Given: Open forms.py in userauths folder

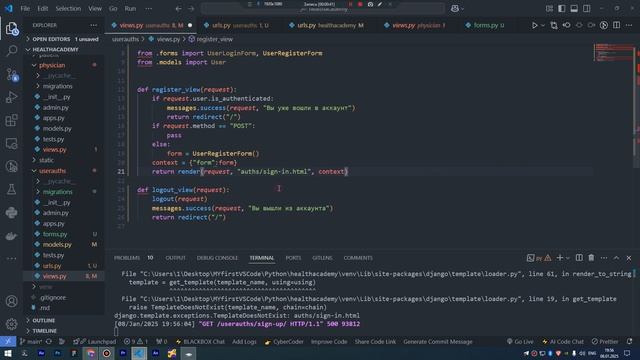Looking at the screenshot, I should tap(55, 234).
